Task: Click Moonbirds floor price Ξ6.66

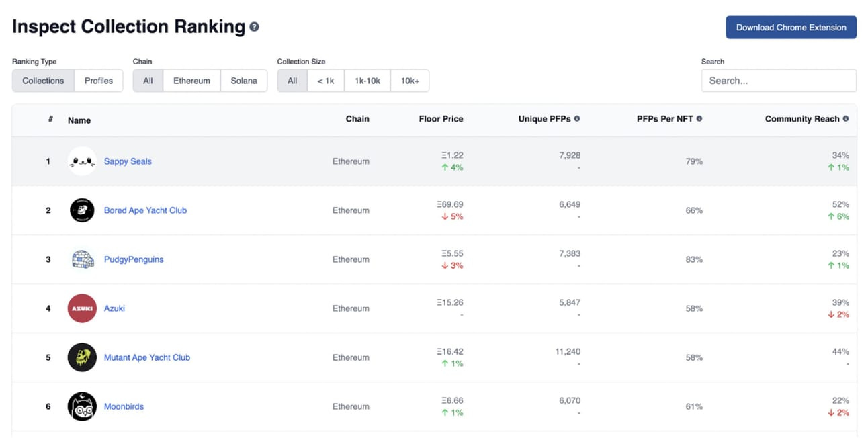Action: coord(452,400)
